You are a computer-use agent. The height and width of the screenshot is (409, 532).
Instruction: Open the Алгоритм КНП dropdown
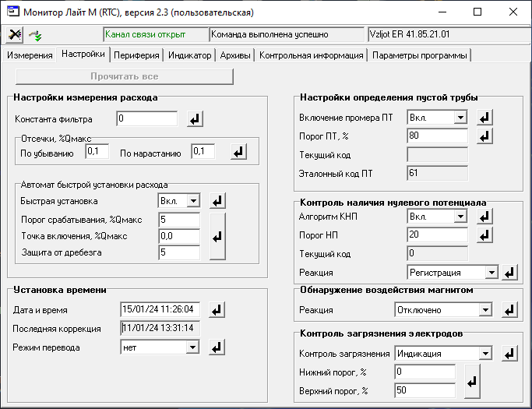click(x=461, y=217)
